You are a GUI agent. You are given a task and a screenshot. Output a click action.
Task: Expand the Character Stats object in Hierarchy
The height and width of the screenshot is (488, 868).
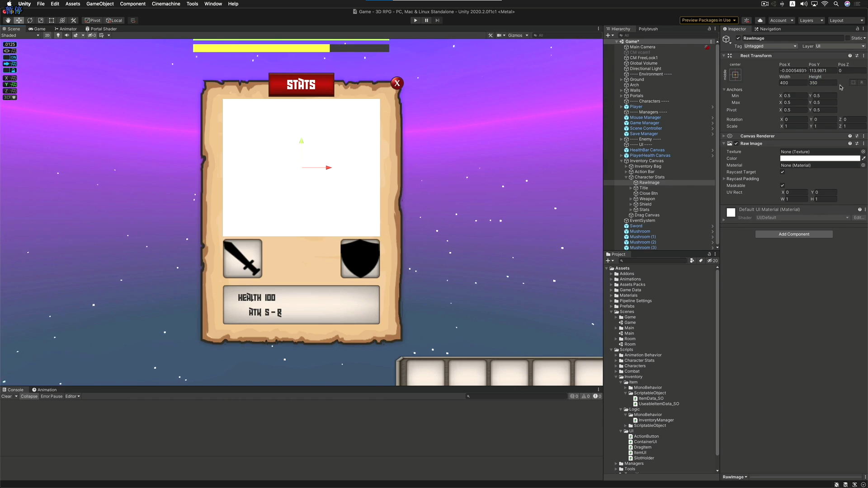626,177
